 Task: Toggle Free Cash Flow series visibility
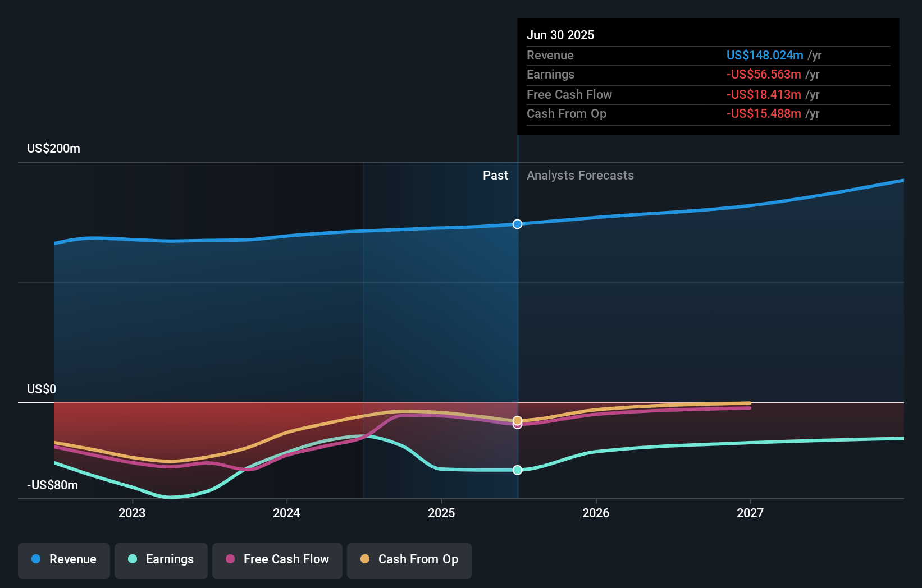pos(277,559)
